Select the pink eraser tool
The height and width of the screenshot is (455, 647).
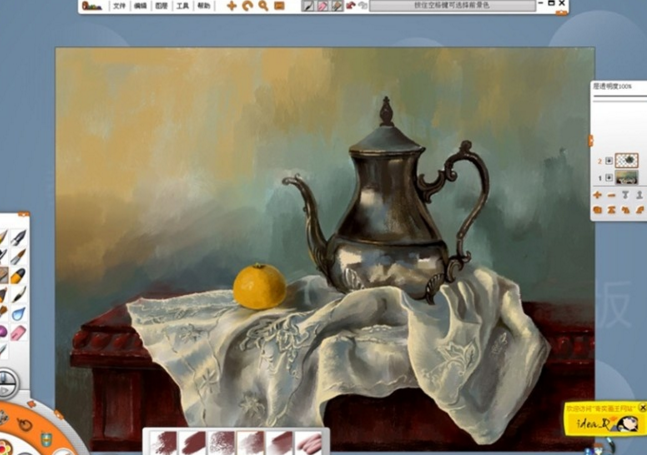pos(18,332)
